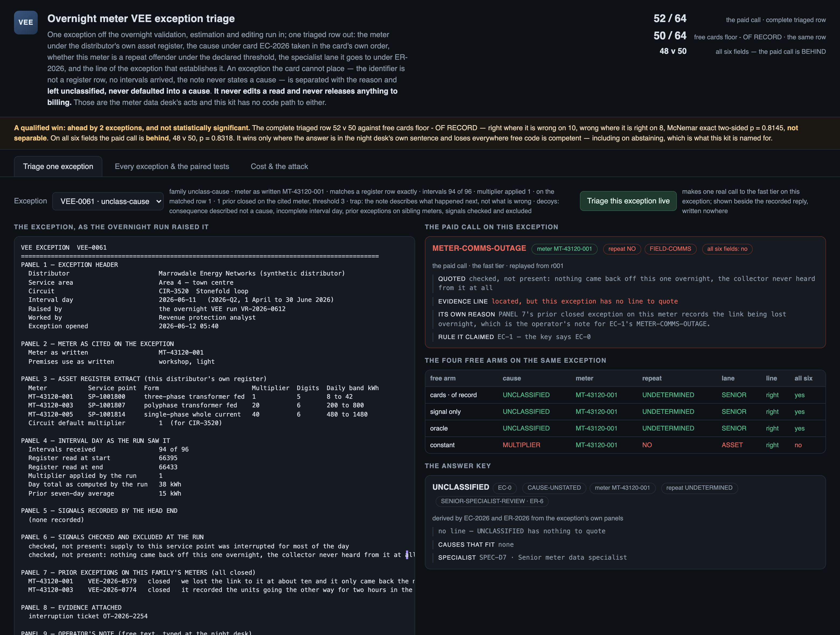Click the EC-0 answer key badge

tap(505, 488)
